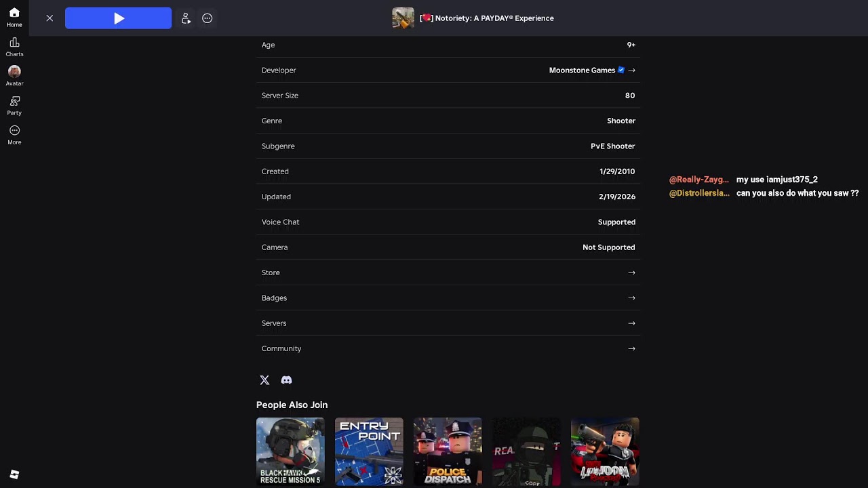Click the @Really-Zayg chat username
Image resolution: width=868 pixels, height=488 pixels.
(x=699, y=180)
